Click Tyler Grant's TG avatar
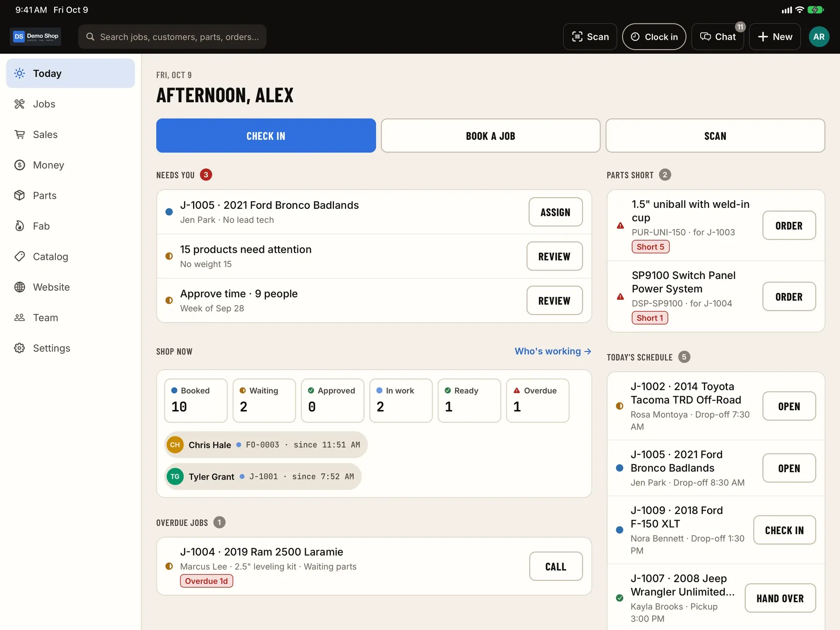The width and height of the screenshot is (840, 630). [175, 477]
